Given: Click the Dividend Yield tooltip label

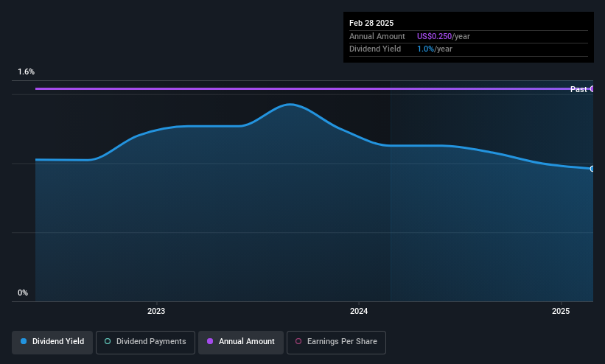Looking at the screenshot, I should click(x=375, y=49).
